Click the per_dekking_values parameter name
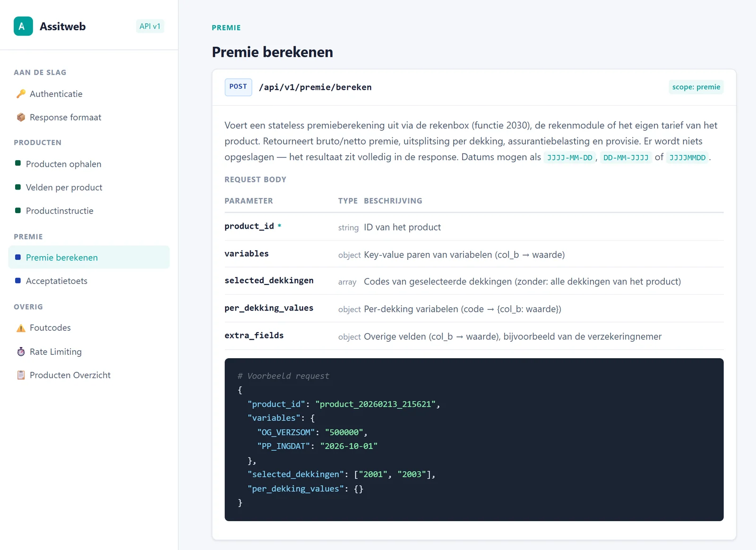756x550 pixels. [269, 308]
